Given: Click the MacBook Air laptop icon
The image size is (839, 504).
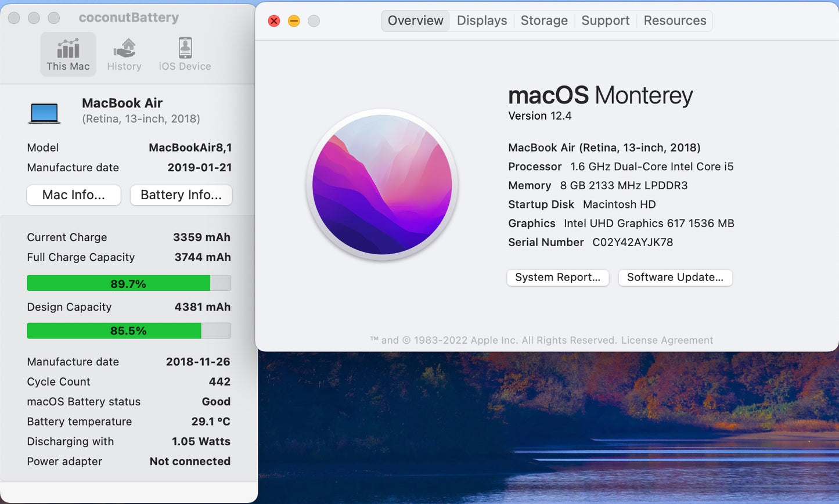Looking at the screenshot, I should [44, 112].
